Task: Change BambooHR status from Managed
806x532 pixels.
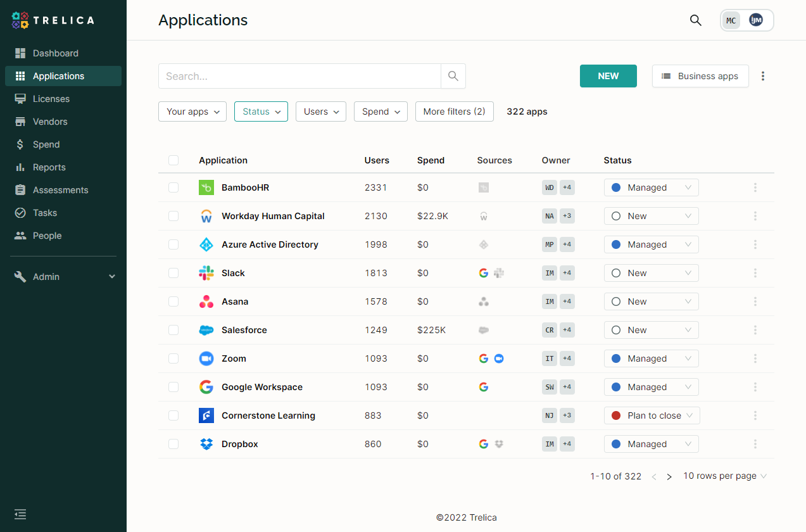Action: [x=651, y=187]
